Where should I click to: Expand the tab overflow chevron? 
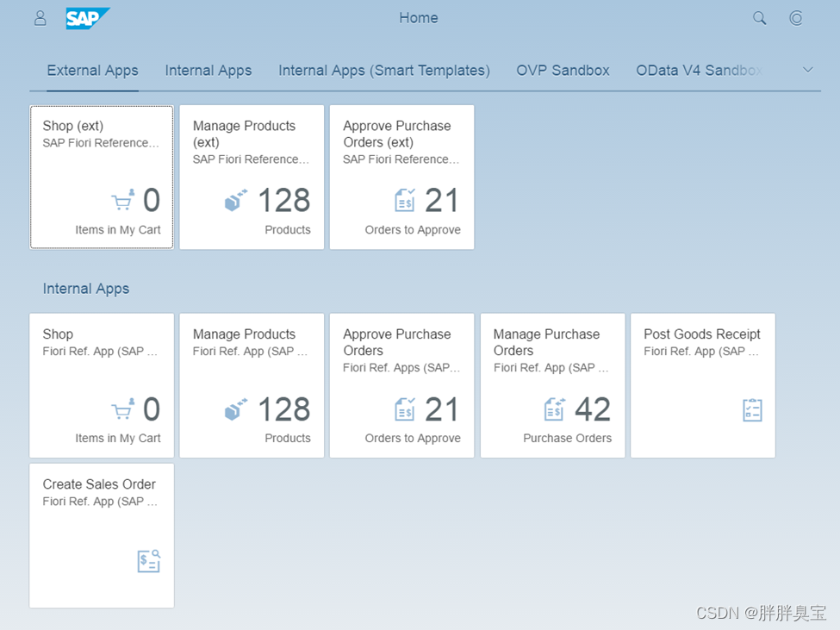point(808,70)
